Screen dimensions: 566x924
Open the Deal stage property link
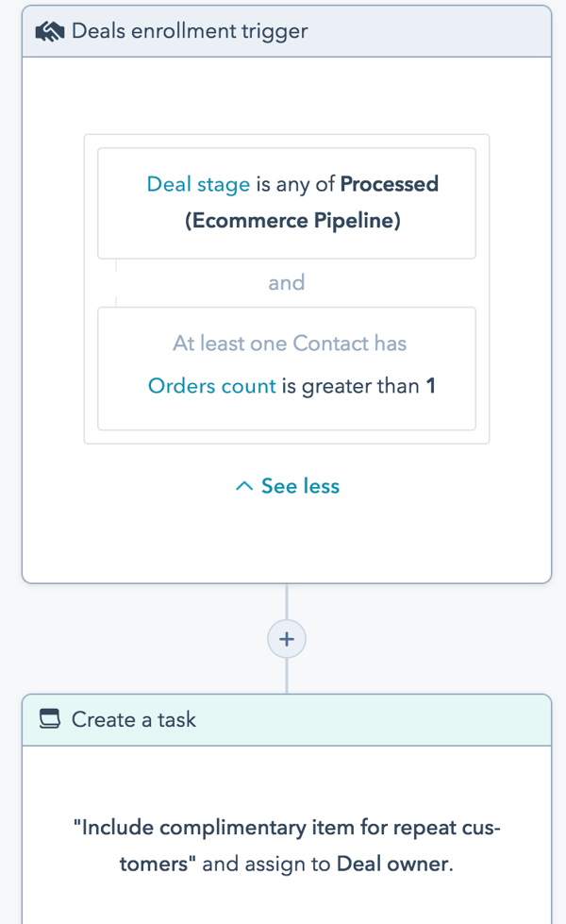click(198, 184)
